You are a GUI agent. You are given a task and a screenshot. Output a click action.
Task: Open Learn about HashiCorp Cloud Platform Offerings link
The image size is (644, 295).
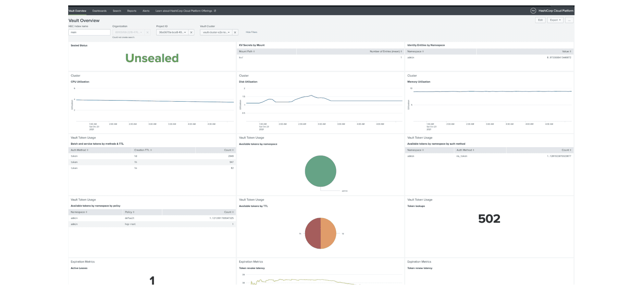[x=185, y=11]
